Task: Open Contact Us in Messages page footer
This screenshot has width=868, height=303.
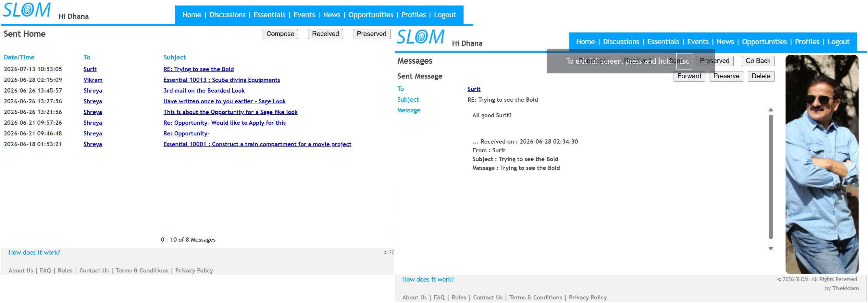Action: pyautogui.click(x=488, y=297)
